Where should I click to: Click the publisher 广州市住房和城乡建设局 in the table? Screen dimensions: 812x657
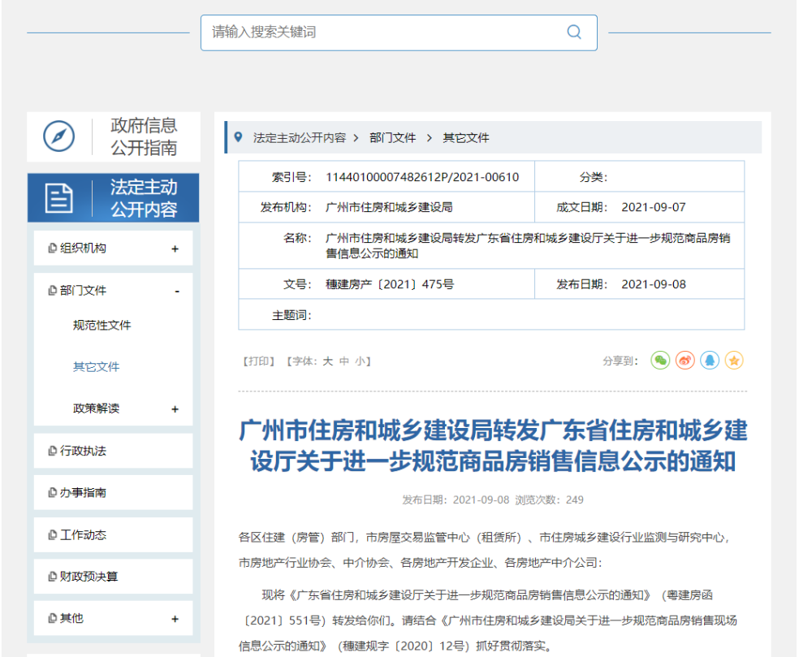pyautogui.click(x=389, y=207)
